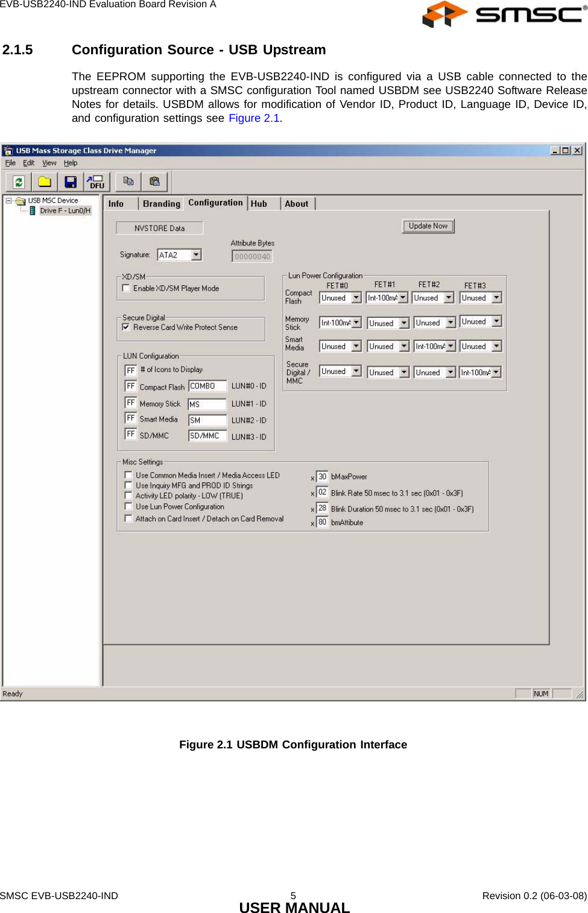
Task: Open a file using the folder toolbar icon
Action: coord(43,182)
